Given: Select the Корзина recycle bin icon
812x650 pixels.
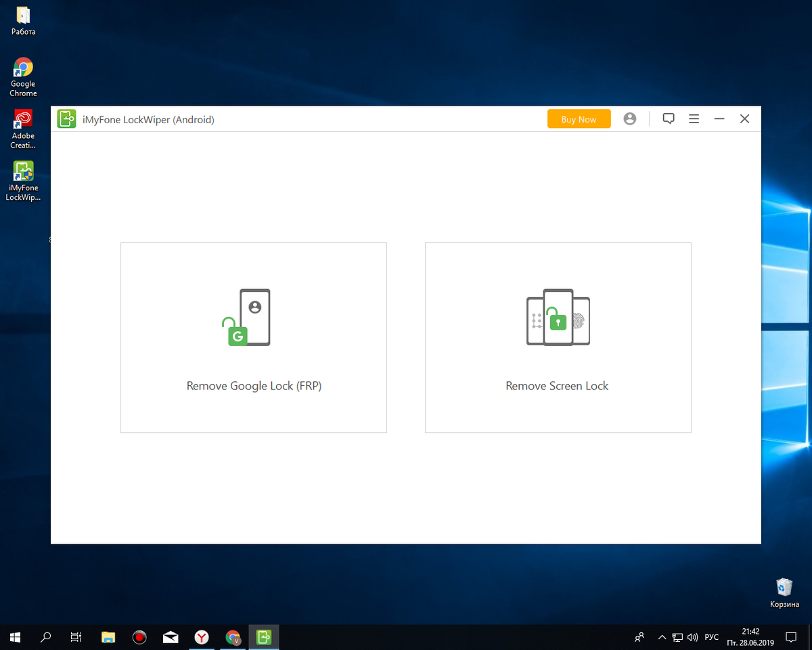Looking at the screenshot, I should pos(784,592).
